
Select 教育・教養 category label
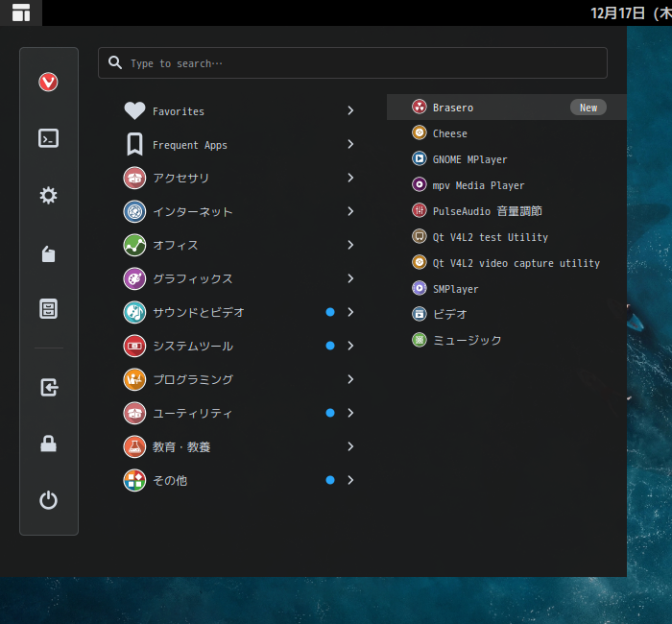coord(181,447)
